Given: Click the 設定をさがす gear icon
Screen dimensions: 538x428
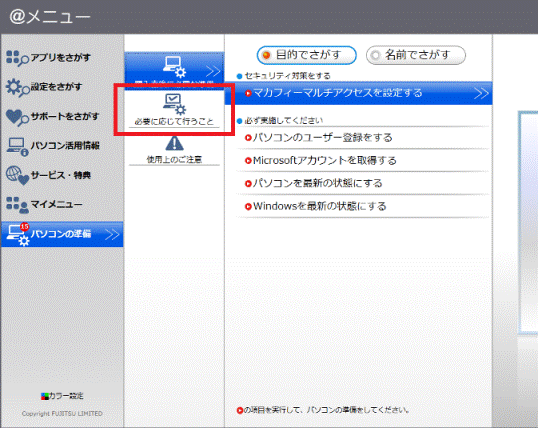Looking at the screenshot, I should tap(17, 88).
